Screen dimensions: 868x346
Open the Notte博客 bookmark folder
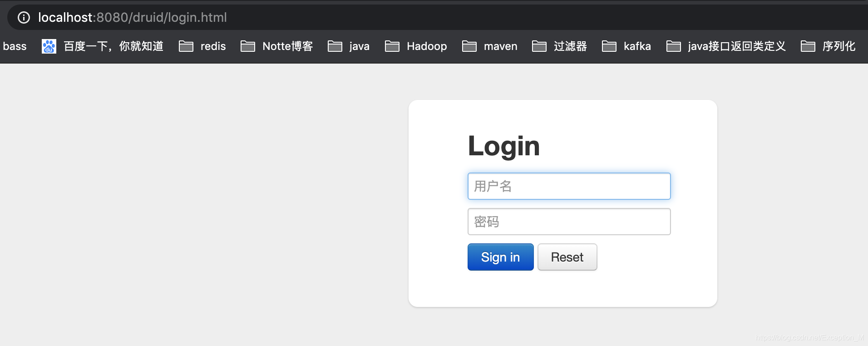tap(276, 46)
